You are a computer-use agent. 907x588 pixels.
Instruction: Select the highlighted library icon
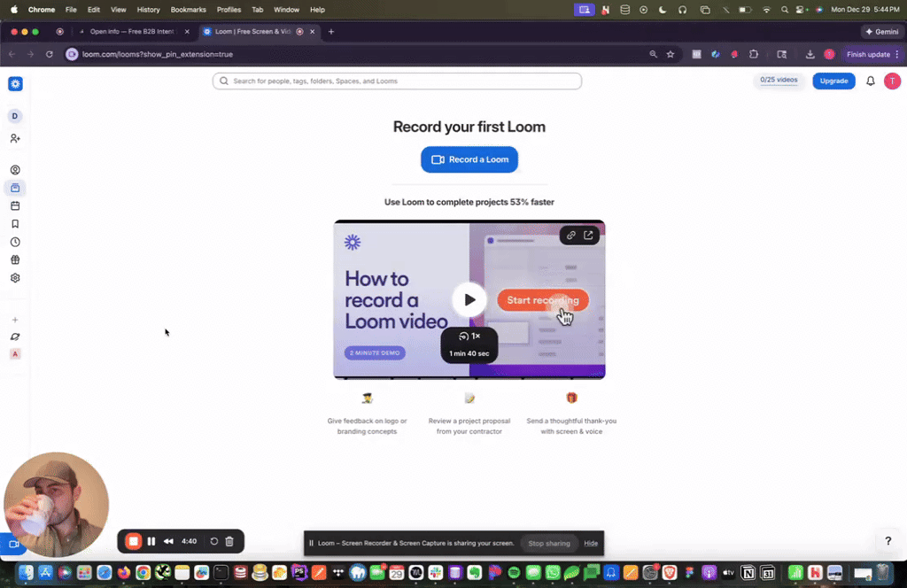tap(15, 188)
